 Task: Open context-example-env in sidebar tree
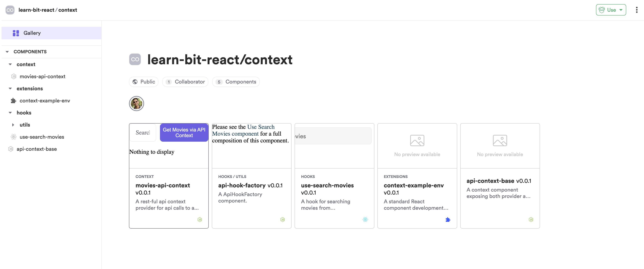[45, 101]
